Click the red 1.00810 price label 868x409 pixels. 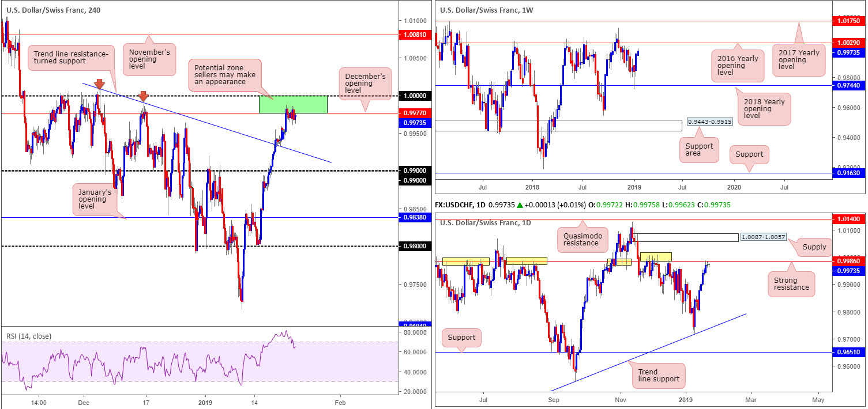click(x=414, y=35)
